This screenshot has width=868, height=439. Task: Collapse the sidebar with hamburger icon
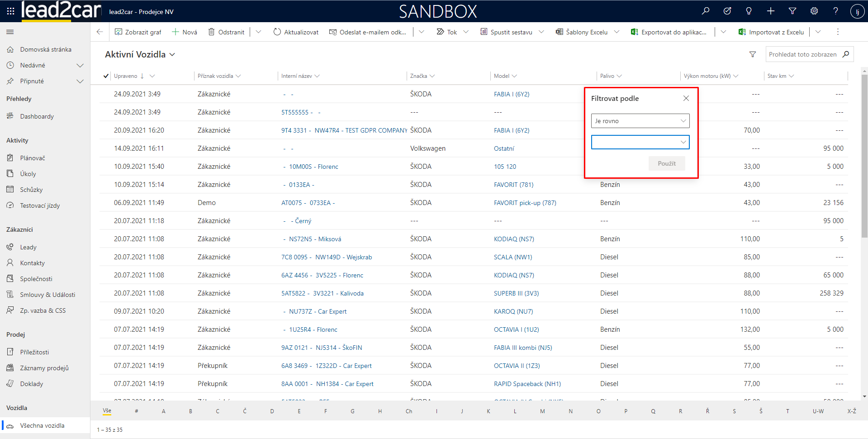[10, 32]
